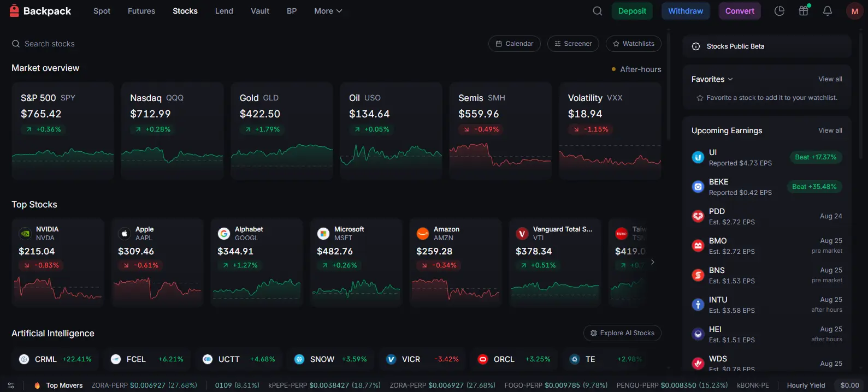Click the SNOW snowflake logo icon
This screenshot has height=392, width=868.
pyautogui.click(x=299, y=359)
